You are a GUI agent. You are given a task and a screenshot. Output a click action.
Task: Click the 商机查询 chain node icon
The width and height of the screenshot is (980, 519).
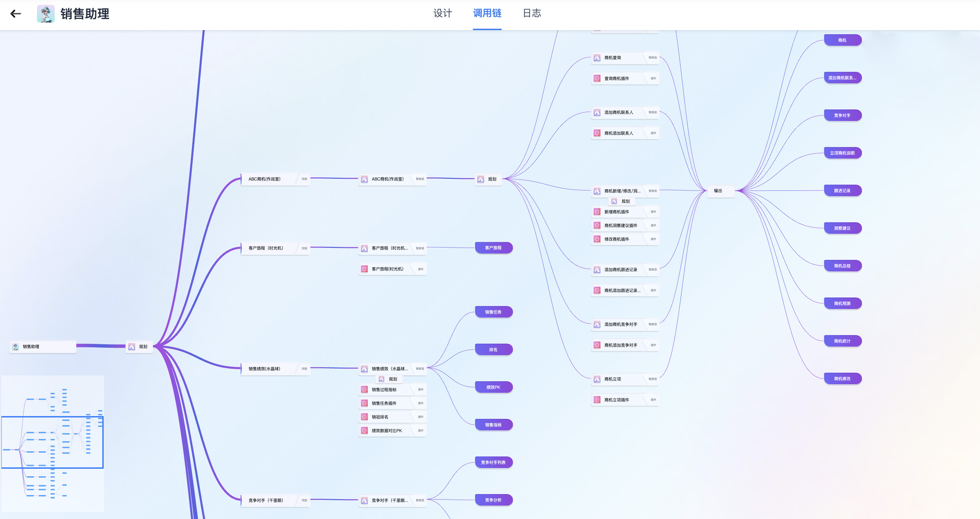pyautogui.click(x=597, y=58)
